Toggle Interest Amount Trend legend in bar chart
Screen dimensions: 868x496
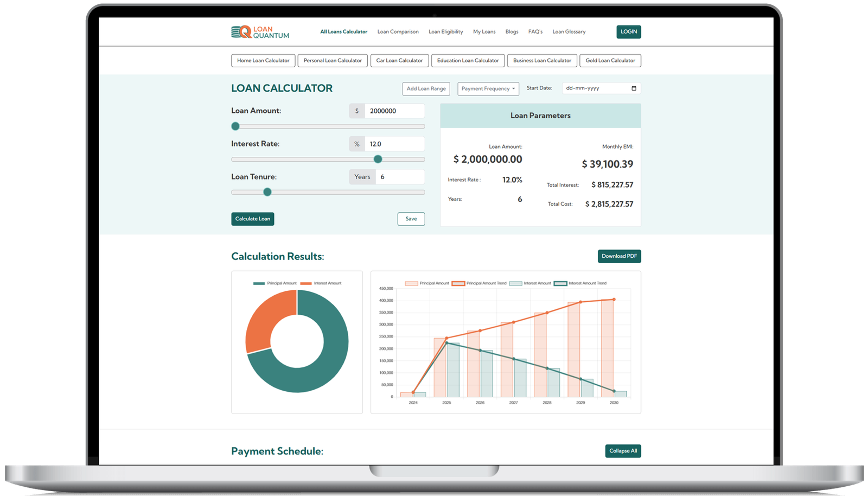580,283
